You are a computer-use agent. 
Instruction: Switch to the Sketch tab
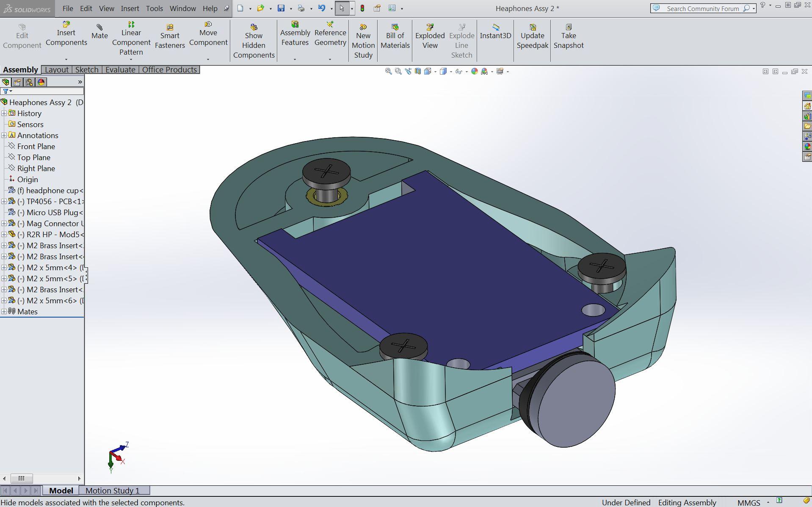pyautogui.click(x=87, y=69)
